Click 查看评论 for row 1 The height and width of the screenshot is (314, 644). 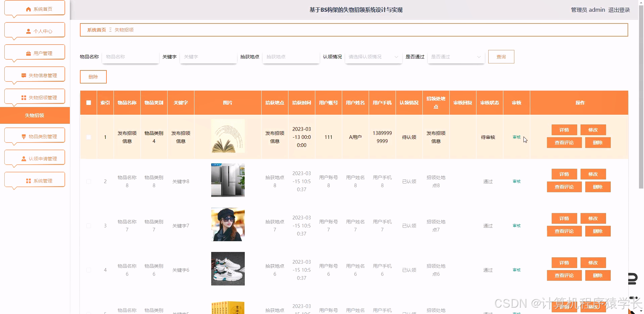tap(564, 143)
